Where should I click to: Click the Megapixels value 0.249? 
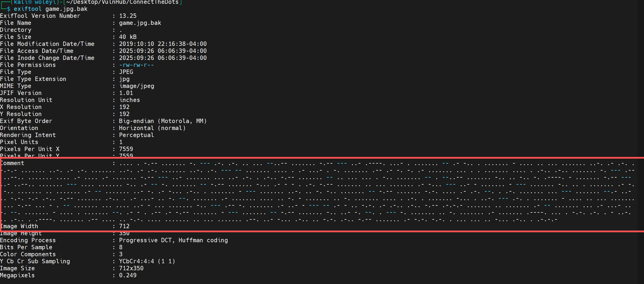pyautogui.click(x=128, y=275)
